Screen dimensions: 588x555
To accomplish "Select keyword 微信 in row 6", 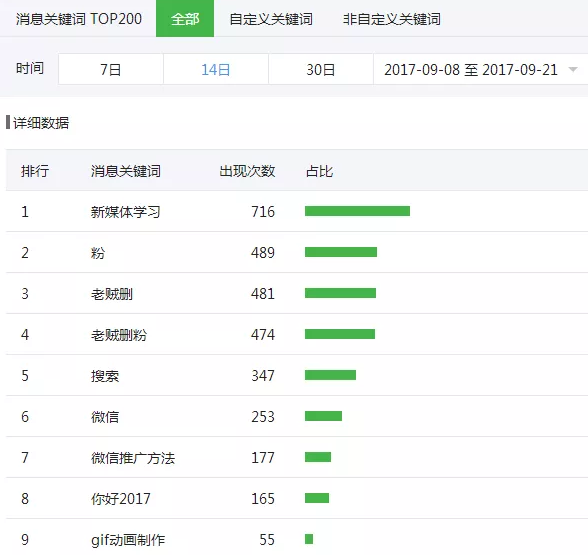I will coord(105,417).
